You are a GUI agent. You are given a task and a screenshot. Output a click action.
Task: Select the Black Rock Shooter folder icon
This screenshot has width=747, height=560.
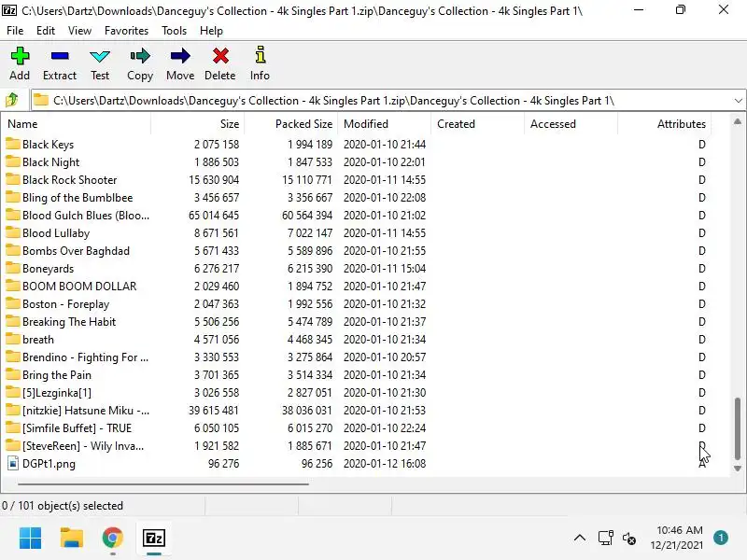coord(13,179)
